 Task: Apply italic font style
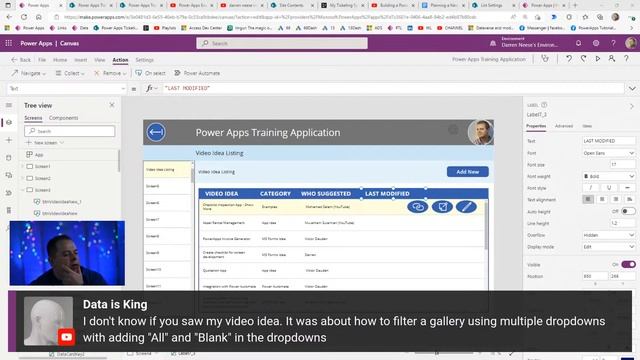pos(591,188)
